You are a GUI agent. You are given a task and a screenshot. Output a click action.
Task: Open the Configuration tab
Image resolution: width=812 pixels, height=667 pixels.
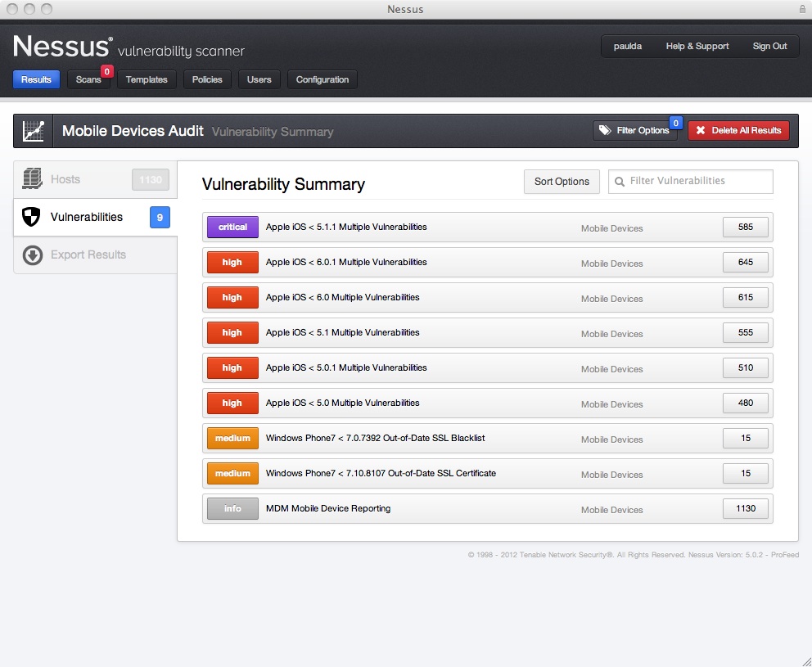[323, 79]
